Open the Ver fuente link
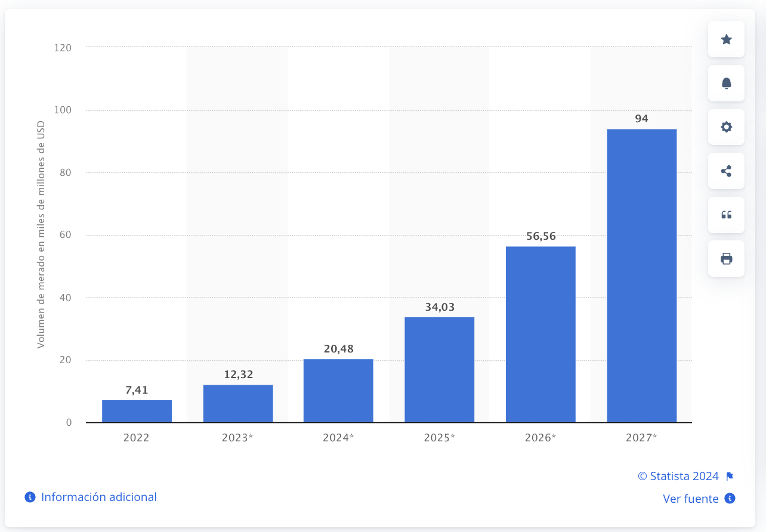This screenshot has height=532, width=766. tap(691, 499)
